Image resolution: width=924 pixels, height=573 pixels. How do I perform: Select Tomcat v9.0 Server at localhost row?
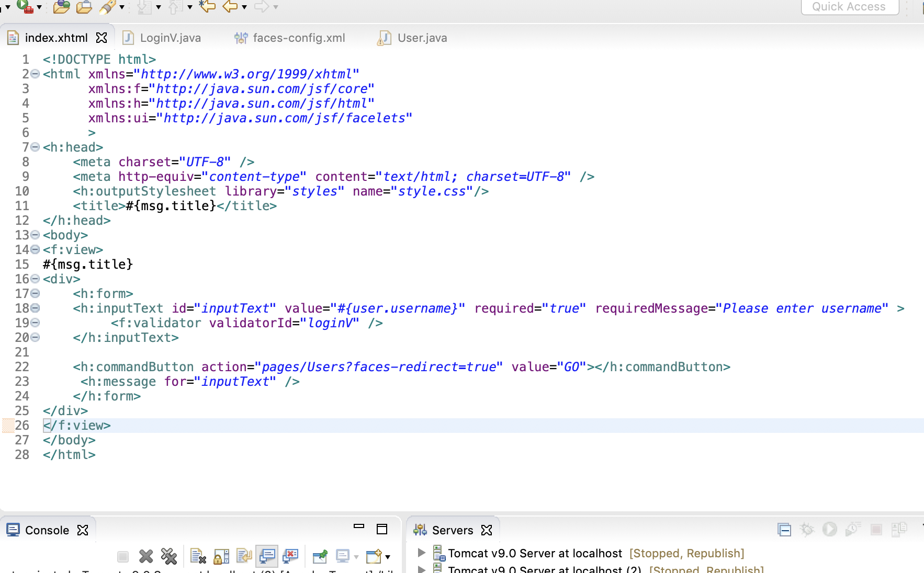point(589,553)
